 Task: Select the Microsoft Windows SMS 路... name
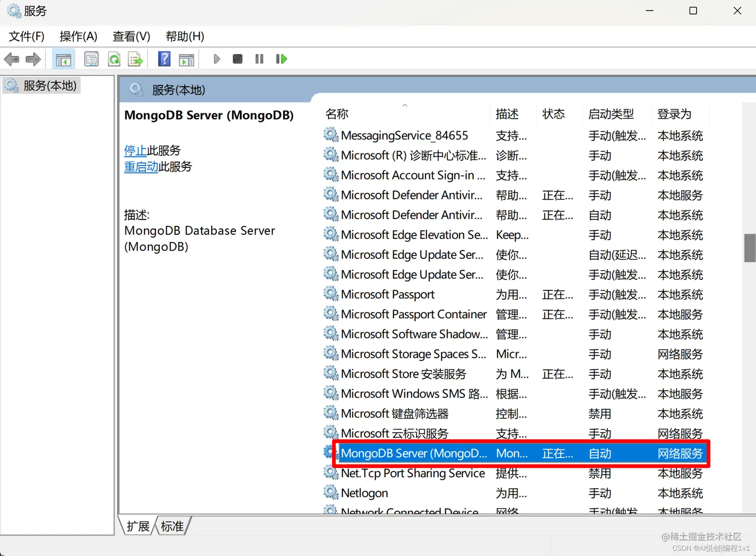point(414,394)
